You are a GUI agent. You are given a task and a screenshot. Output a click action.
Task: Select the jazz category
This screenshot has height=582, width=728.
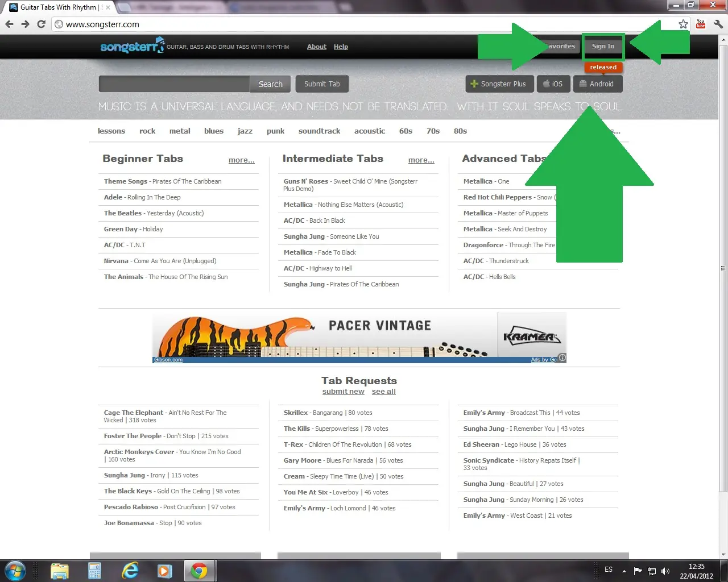[x=245, y=131]
